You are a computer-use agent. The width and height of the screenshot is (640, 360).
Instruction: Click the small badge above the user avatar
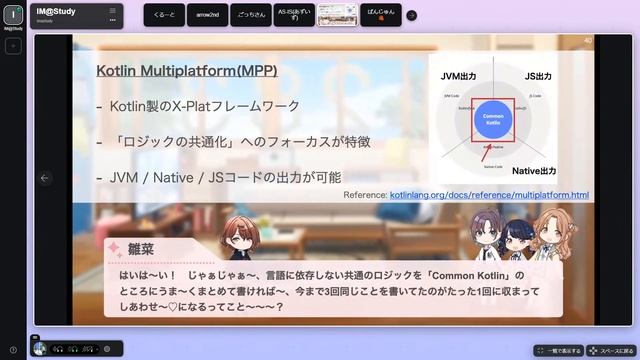click(x=35, y=338)
